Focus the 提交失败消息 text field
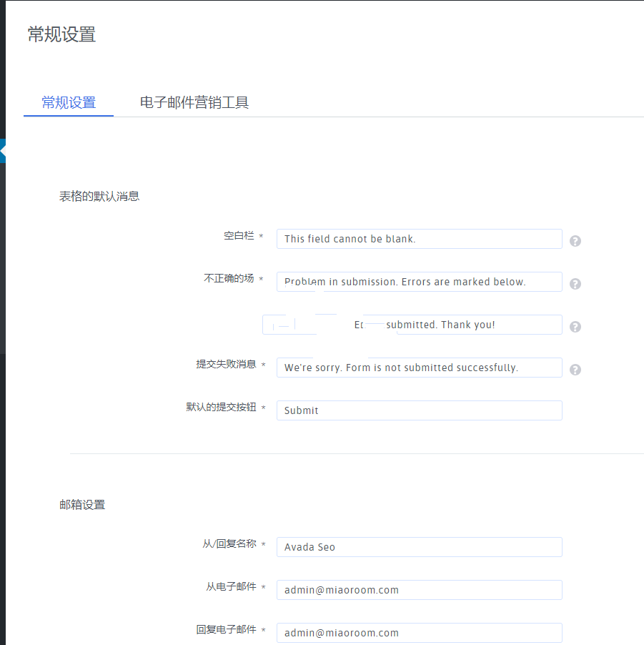The image size is (644, 645). pos(419,368)
